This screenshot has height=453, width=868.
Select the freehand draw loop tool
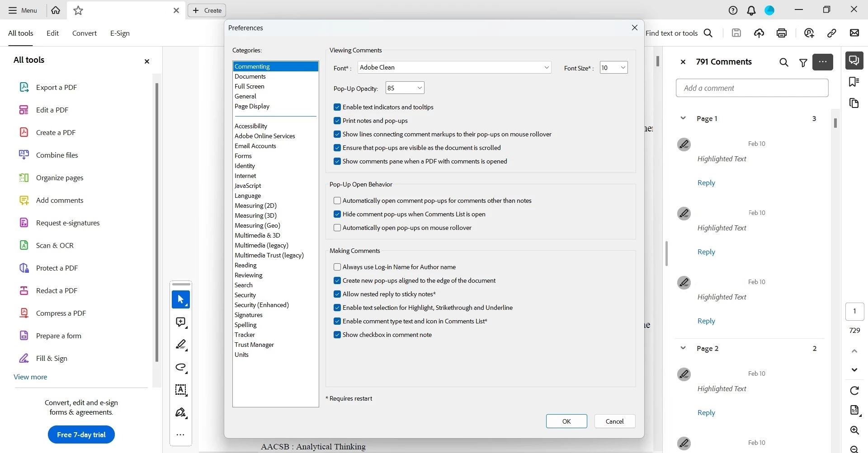point(181,367)
